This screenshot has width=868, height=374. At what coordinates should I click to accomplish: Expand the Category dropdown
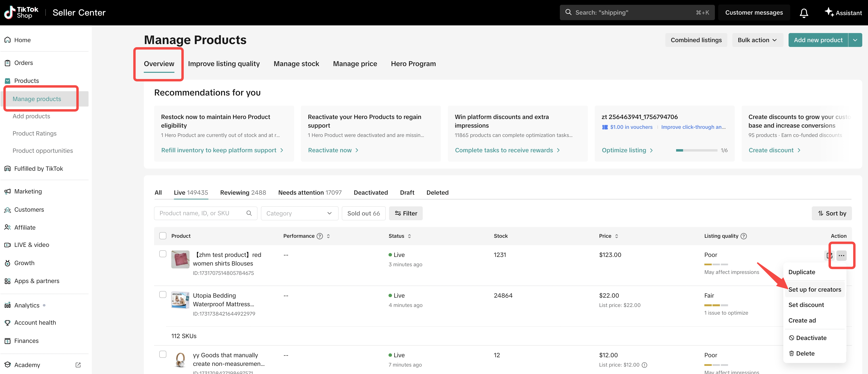[x=299, y=213]
